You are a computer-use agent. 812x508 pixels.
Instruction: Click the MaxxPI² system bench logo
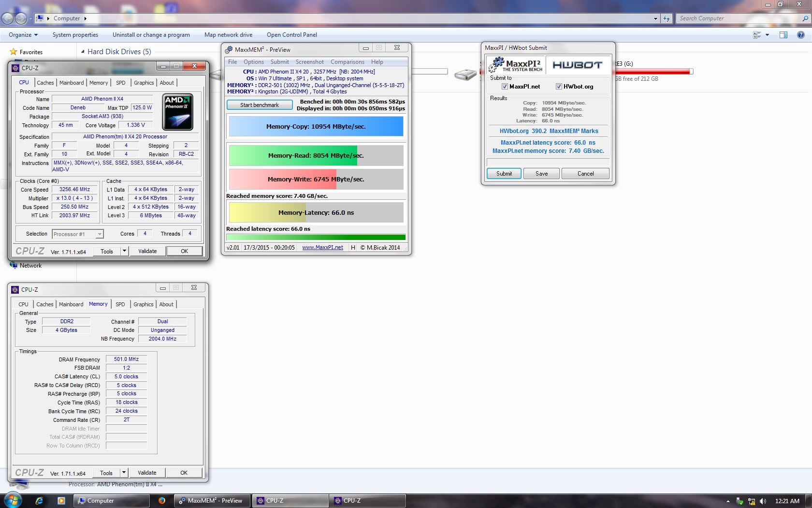[516, 65]
